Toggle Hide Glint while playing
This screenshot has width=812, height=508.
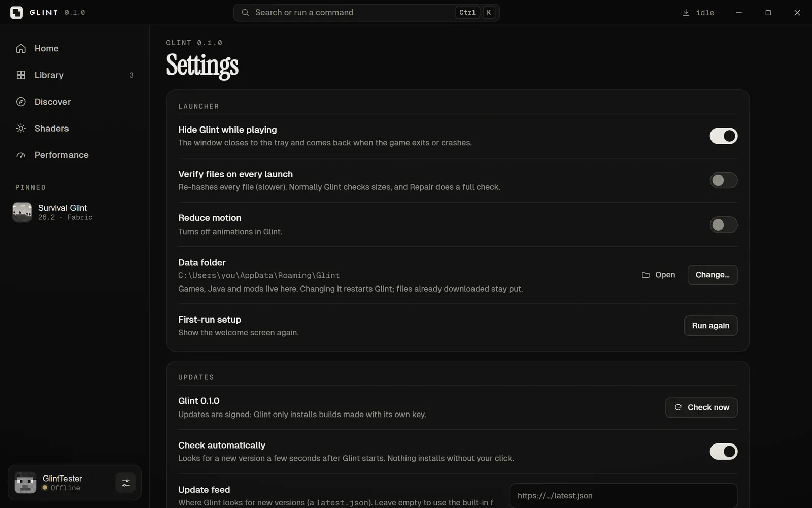pos(723,136)
